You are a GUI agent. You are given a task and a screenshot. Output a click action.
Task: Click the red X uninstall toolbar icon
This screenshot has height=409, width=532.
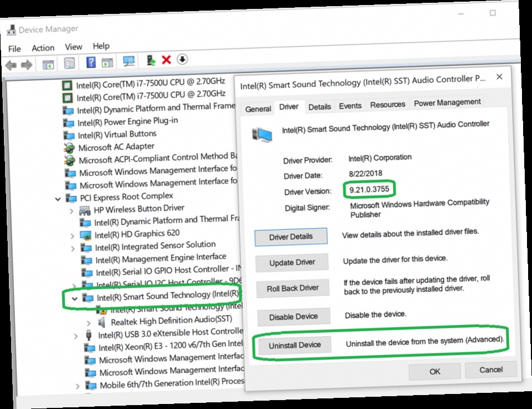(165, 60)
